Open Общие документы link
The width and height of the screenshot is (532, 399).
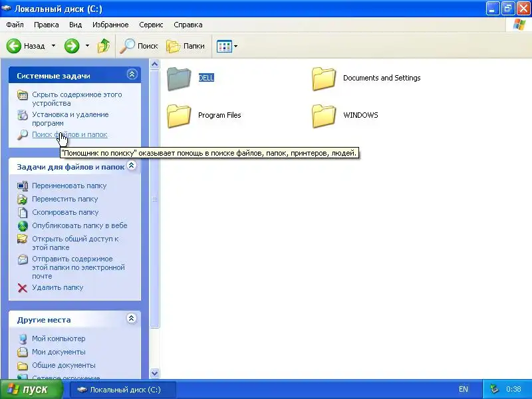64,365
